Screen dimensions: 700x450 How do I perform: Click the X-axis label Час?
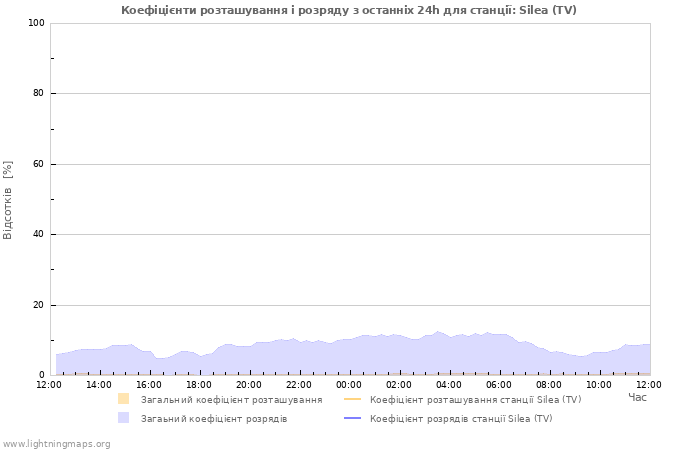click(637, 397)
